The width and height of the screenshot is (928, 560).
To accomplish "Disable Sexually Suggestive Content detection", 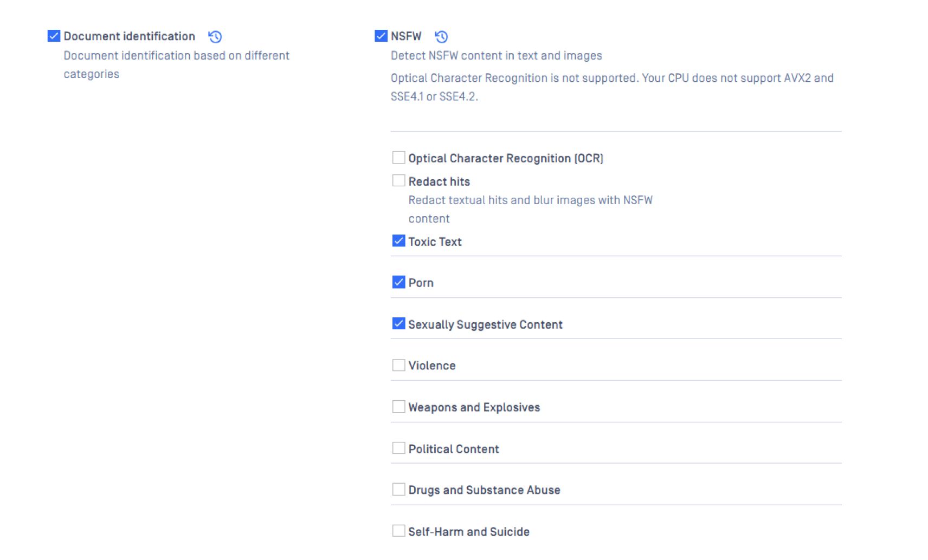I will tap(398, 323).
